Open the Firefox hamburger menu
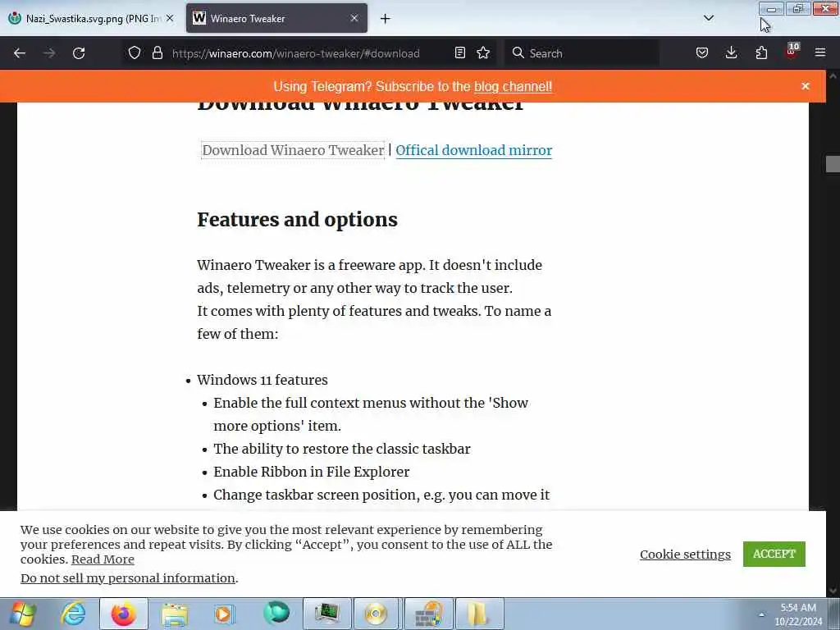840x630 pixels. [x=820, y=52]
